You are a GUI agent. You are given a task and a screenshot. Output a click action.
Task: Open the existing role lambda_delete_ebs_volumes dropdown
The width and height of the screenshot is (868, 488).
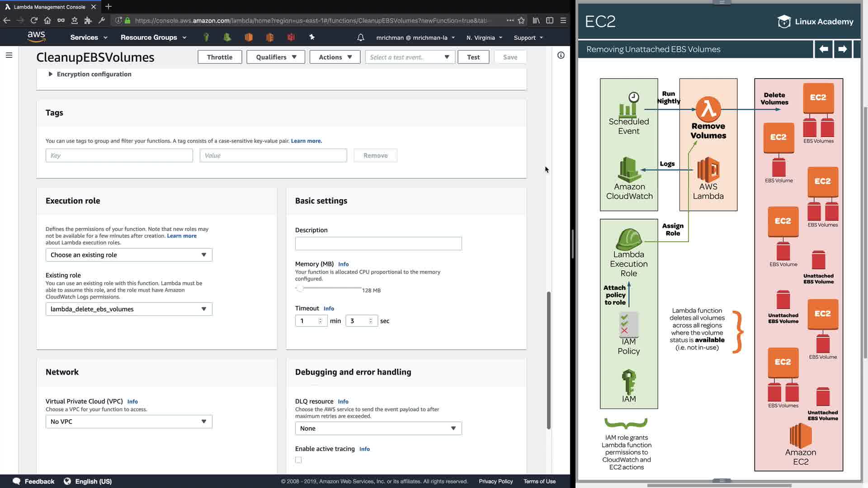[x=129, y=309]
